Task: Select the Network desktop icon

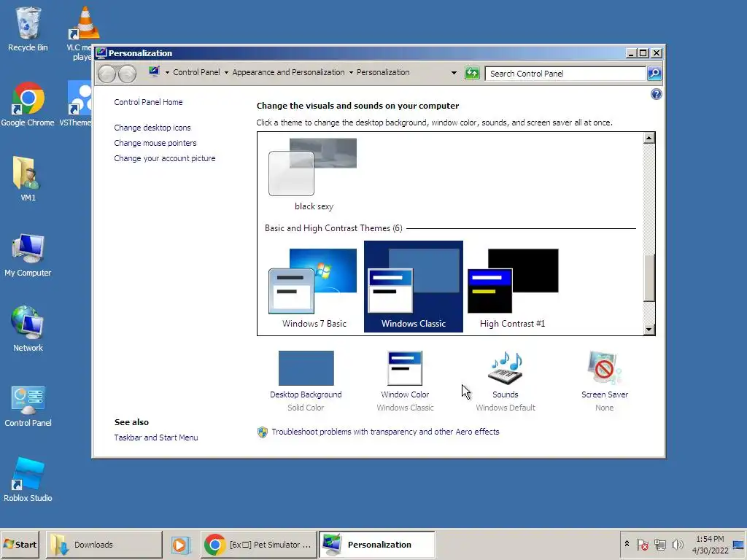Action: [28, 329]
